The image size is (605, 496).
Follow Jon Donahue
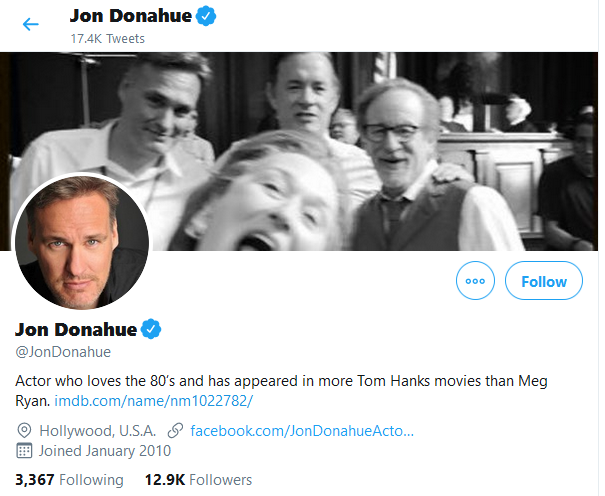(x=544, y=281)
